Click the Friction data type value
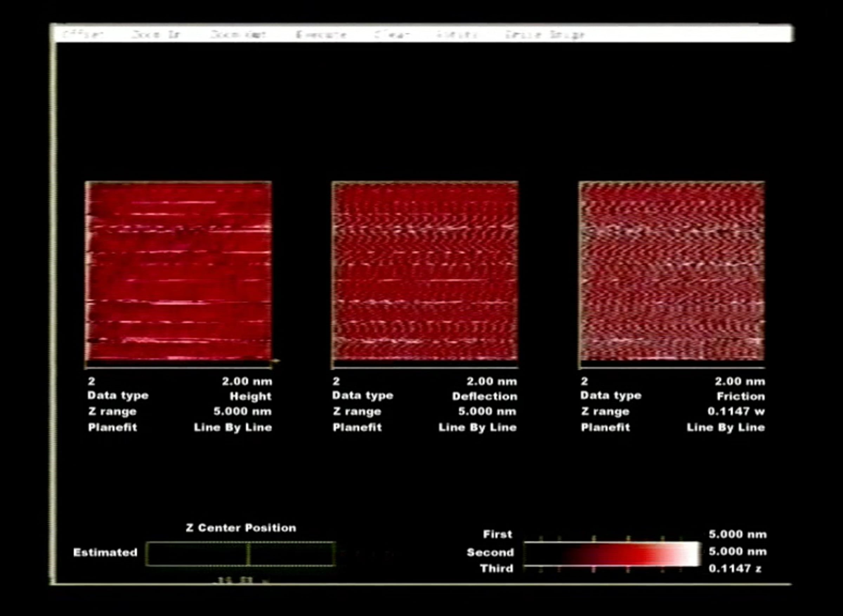The image size is (843, 616). click(740, 397)
